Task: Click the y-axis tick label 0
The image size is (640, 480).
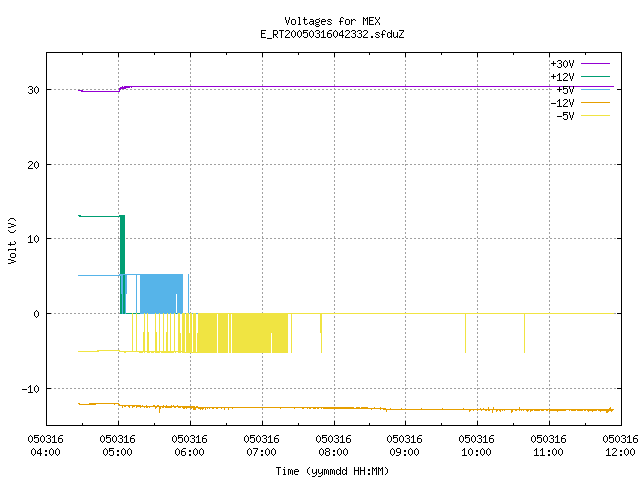Action: pos(37,314)
